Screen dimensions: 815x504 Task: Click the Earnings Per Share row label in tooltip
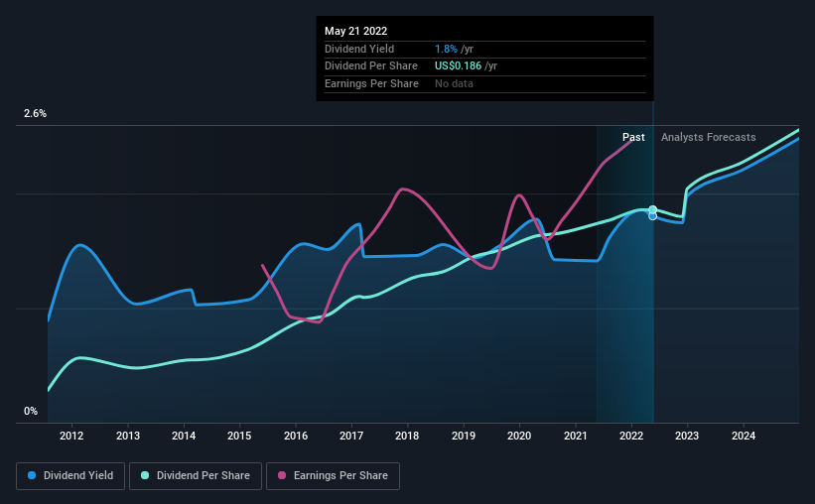pyautogui.click(x=371, y=83)
